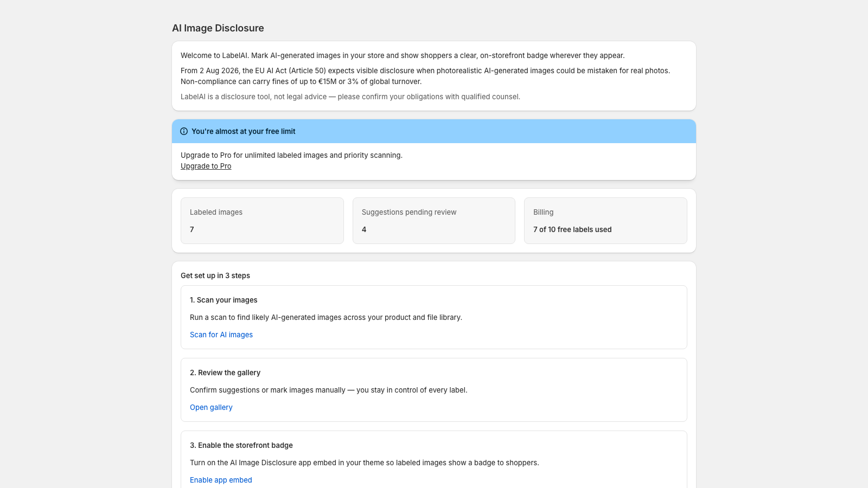Screen dimensions: 868x488
Task: Click the 'Run a scan to find likely' description
Action: [326, 317]
